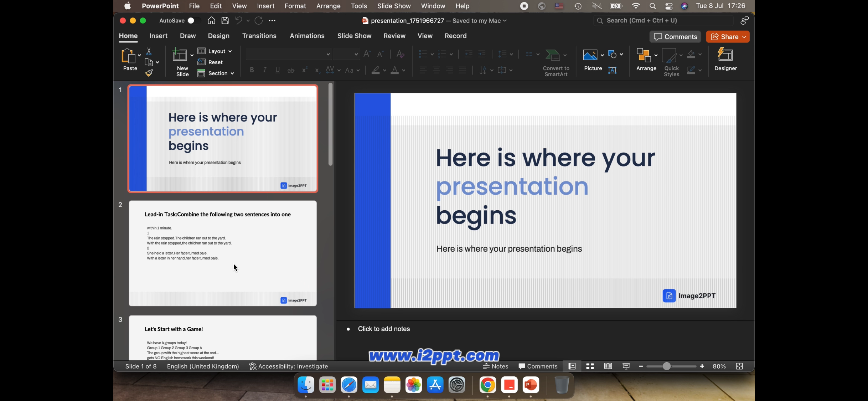Open the Format Painter brush tool
Screen dimensions: 868x401
tap(149, 73)
